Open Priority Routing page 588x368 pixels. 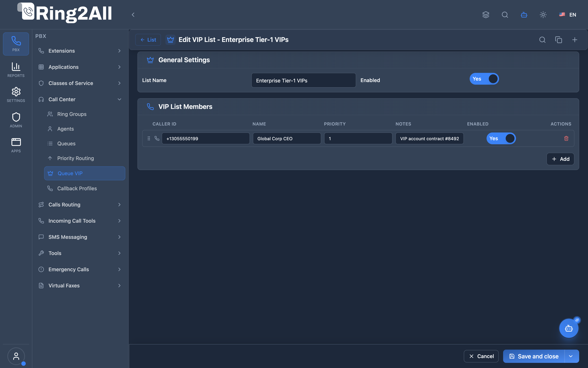point(85,158)
